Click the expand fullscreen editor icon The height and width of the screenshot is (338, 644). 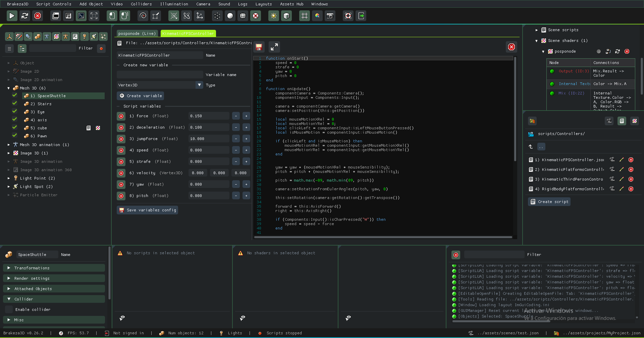274,47
